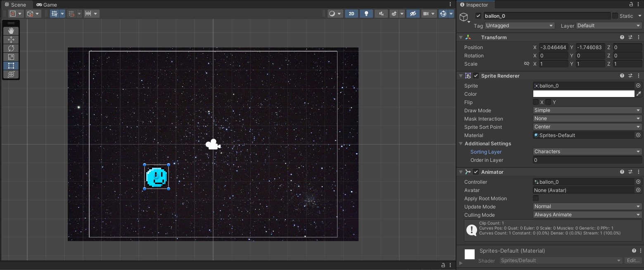Open the Inspector panel more options menu

tap(639, 5)
